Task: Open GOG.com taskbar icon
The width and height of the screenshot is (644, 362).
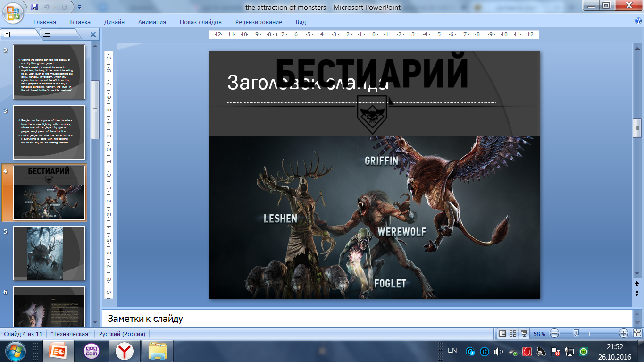Action: tap(92, 351)
